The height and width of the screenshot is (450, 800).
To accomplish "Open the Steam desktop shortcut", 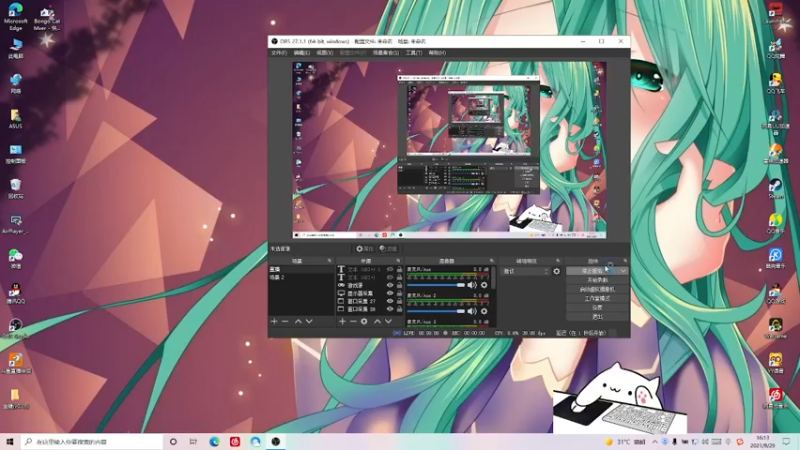I will (x=776, y=188).
